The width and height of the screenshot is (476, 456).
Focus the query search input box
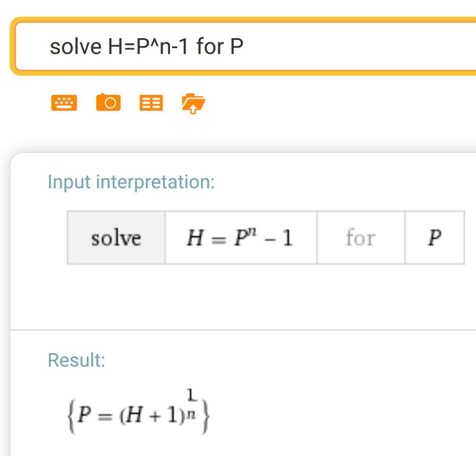point(334,47)
